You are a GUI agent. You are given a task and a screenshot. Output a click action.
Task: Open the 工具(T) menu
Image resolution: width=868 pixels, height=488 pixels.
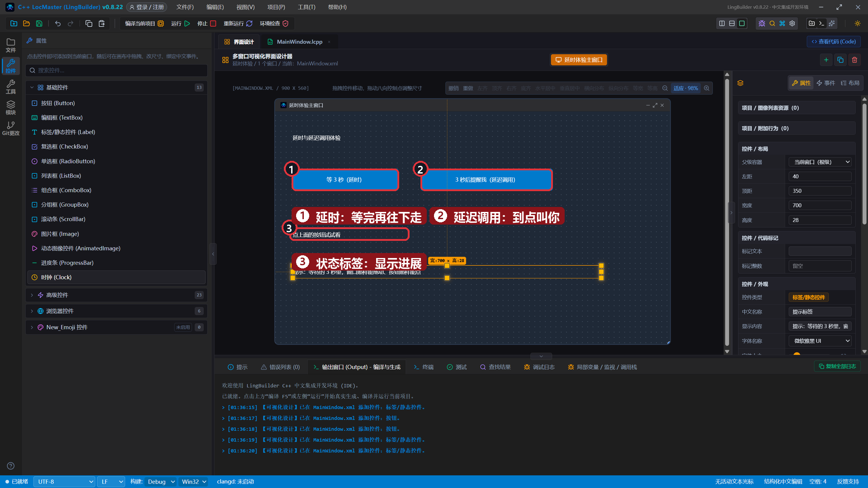[x=307, y=7]
